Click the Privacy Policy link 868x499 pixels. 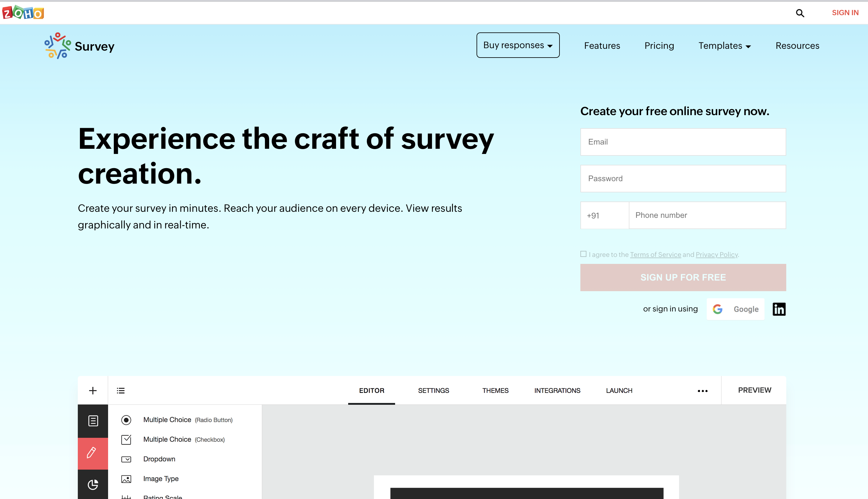[717, 255]
